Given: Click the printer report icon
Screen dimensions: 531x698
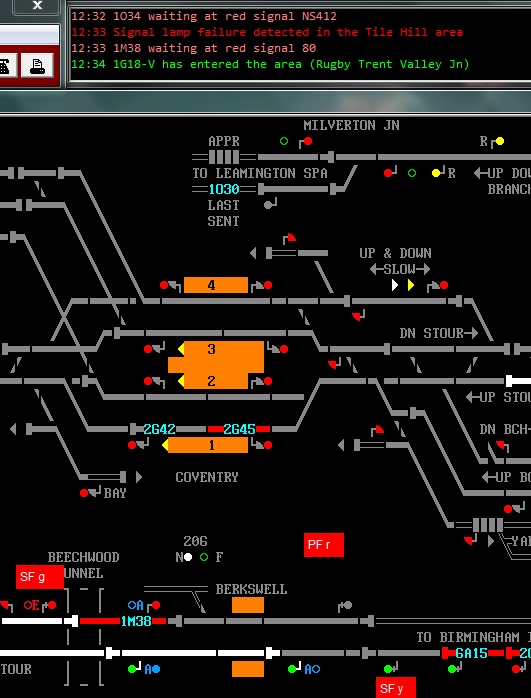Looking at the screenshot, I should pos(37,65).
